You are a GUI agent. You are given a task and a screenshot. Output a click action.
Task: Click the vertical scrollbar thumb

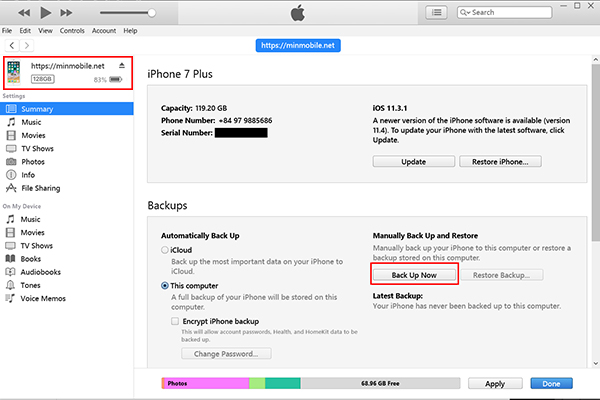click(x=596, y=152)
